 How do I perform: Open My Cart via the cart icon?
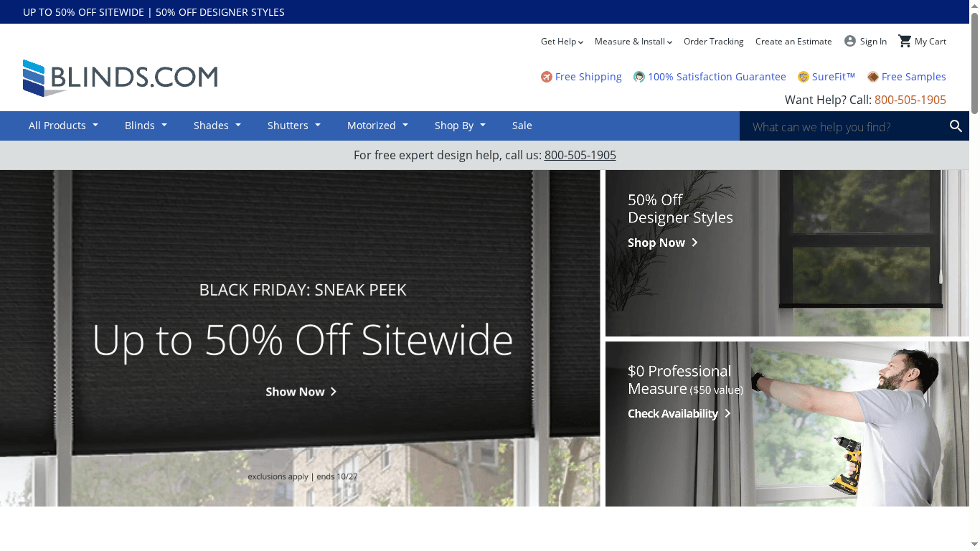pyautogui.click(x=906, y=41)
